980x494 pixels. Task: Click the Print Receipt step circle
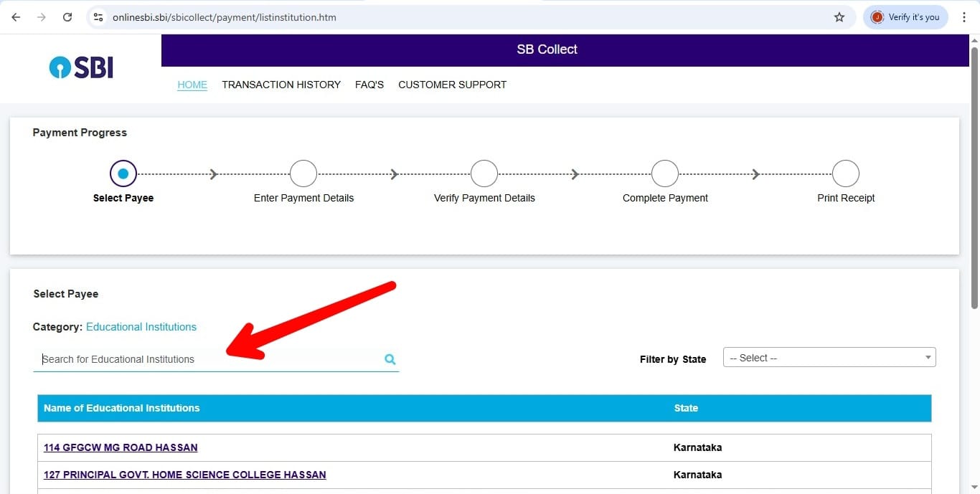coord(846,174)
